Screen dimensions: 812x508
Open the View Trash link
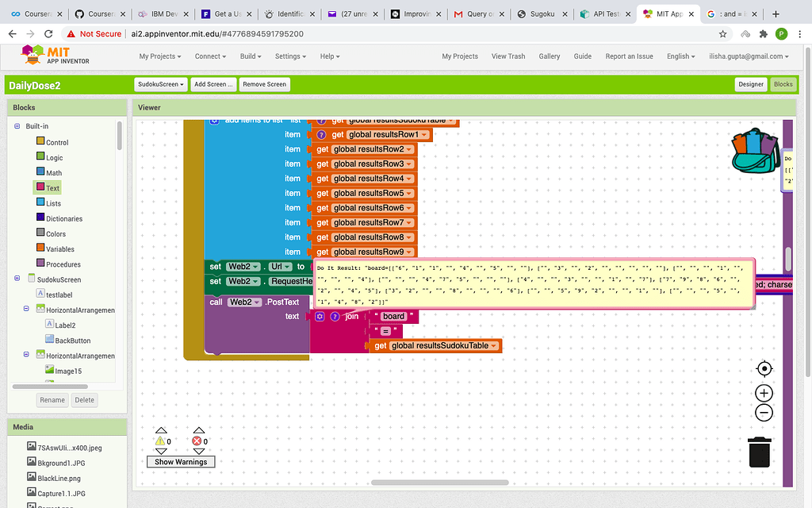click(x=508, y=56)
